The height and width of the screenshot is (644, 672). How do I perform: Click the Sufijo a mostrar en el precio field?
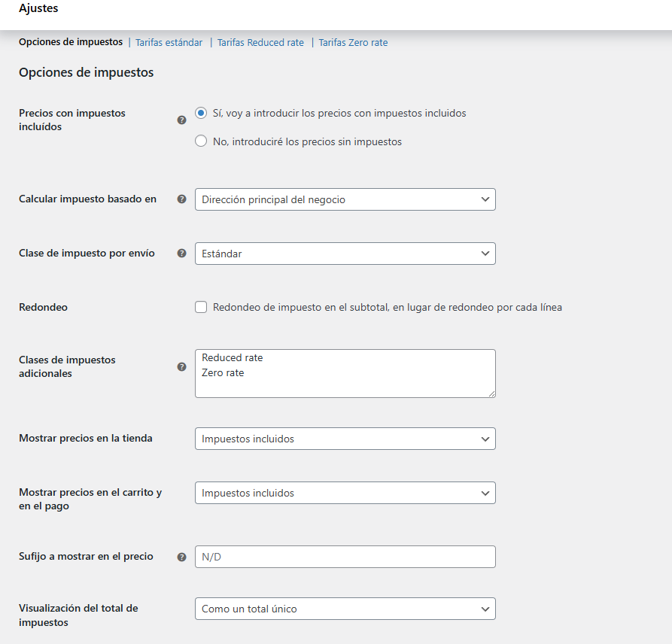pos(345,557)
